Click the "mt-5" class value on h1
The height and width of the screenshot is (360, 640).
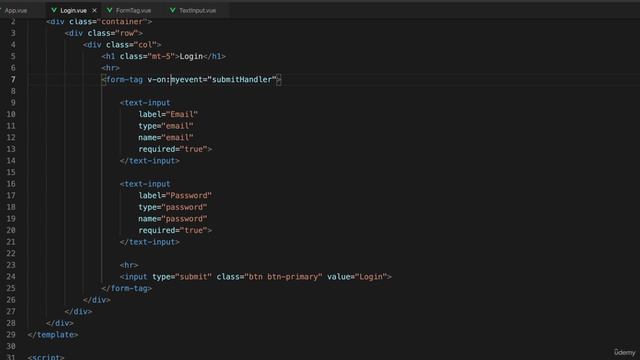(161, 56)
